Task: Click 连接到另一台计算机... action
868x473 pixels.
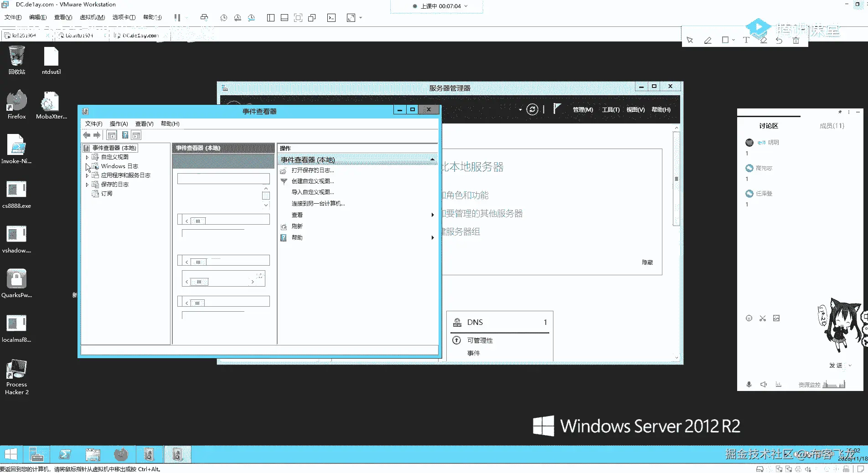Action: click(x=318, y=204)
